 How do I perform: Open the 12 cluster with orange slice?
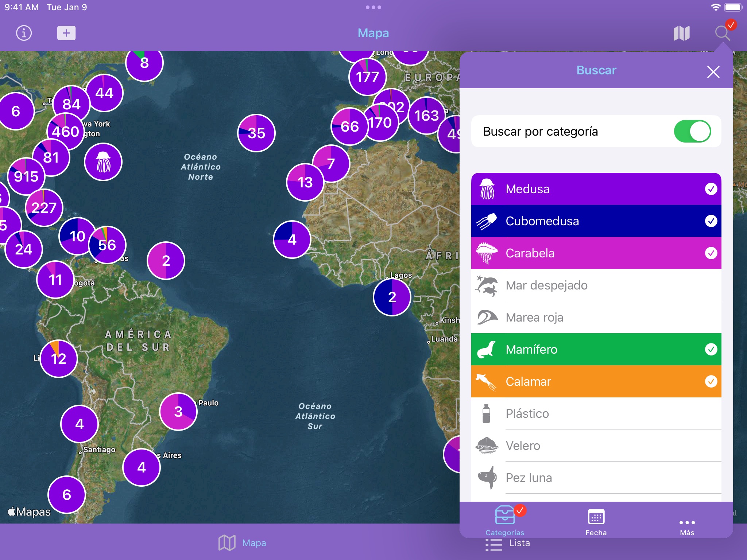58,359
